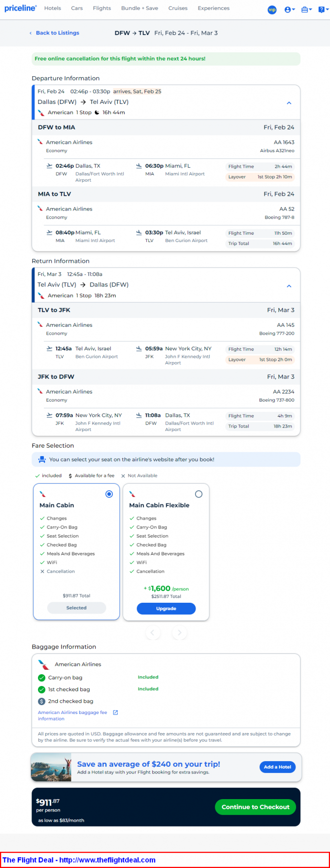330x868 pixels.
Task: Open the Priceline home logo
Action: 21,8
